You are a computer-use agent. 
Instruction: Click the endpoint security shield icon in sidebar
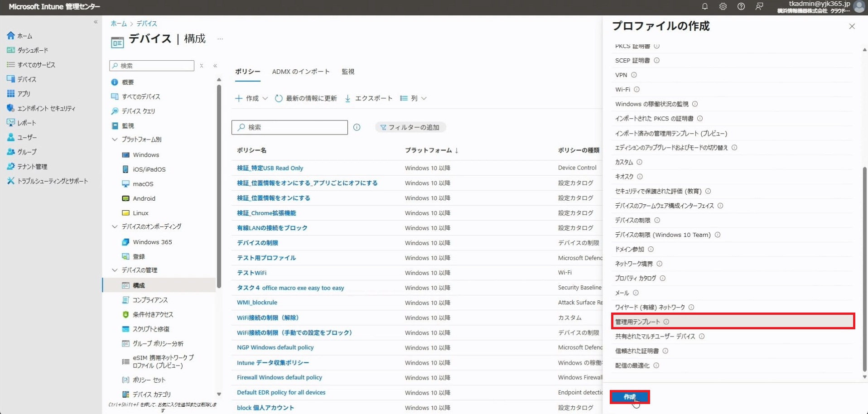(x=11, y=108)
